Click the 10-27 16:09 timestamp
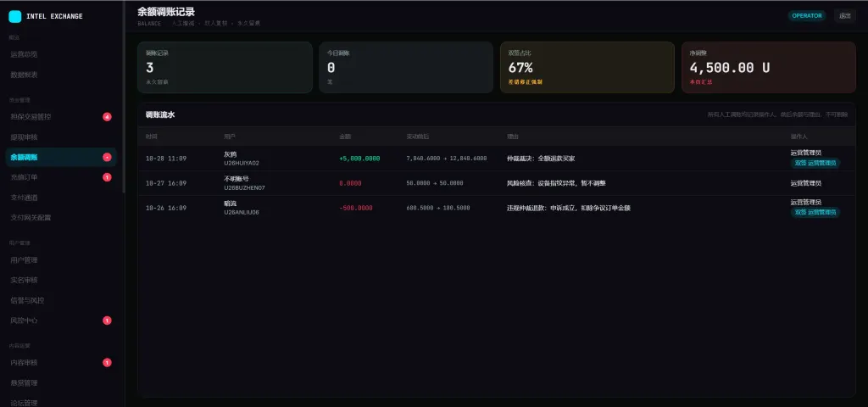This screenshot has height=407, width=868. pos(166,183)
